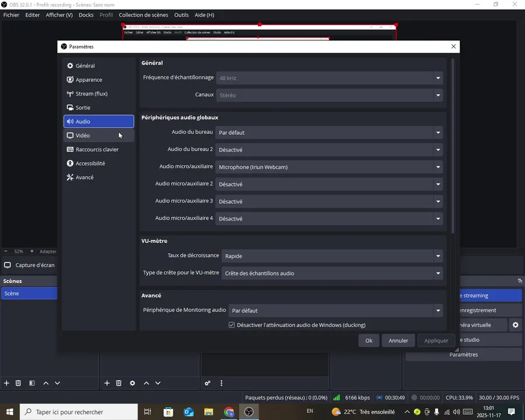Open Audio micro/auxiliaire device dropdown
Screen dimensions: 525x420
(329, 167)
